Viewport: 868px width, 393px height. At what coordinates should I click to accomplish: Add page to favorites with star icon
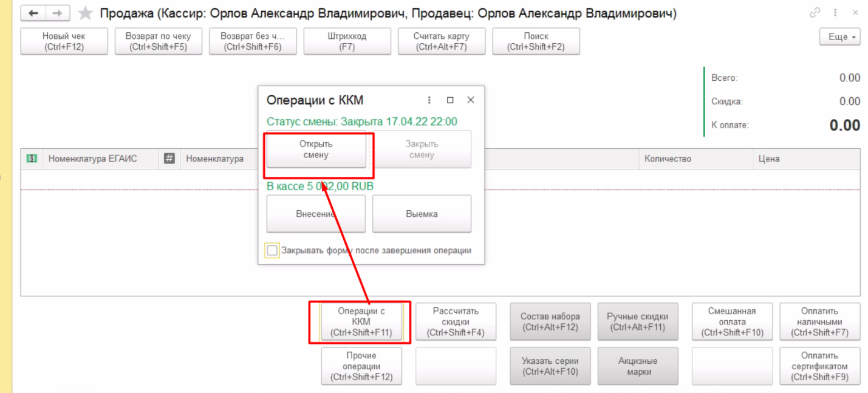tap(86, 13)
